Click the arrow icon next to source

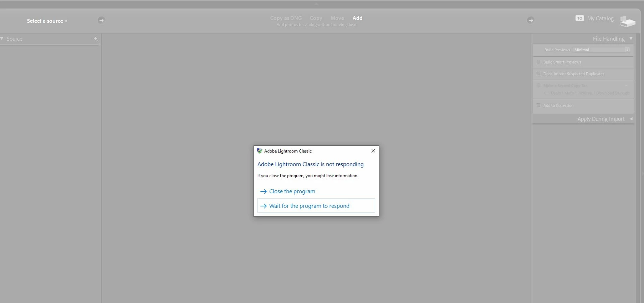tap(101, 20)
